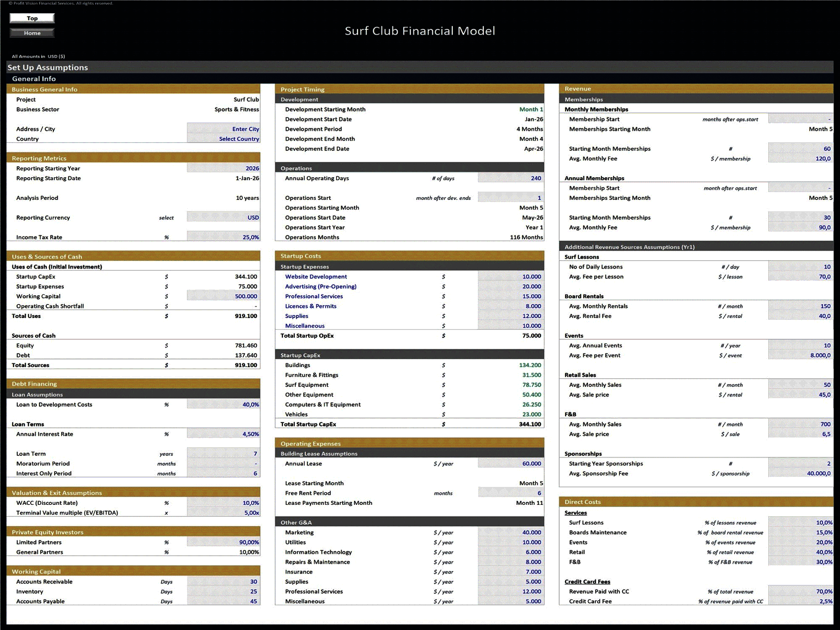Screen dimensions: 840x630
Task: Edit the Annual Interest Rate 4,50% cell
Action: pos(224,434)
